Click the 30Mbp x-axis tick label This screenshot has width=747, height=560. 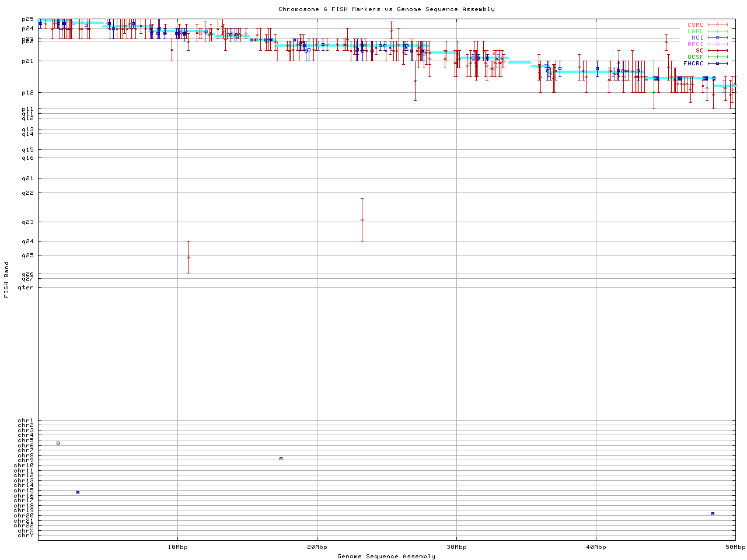click(456, 547)
